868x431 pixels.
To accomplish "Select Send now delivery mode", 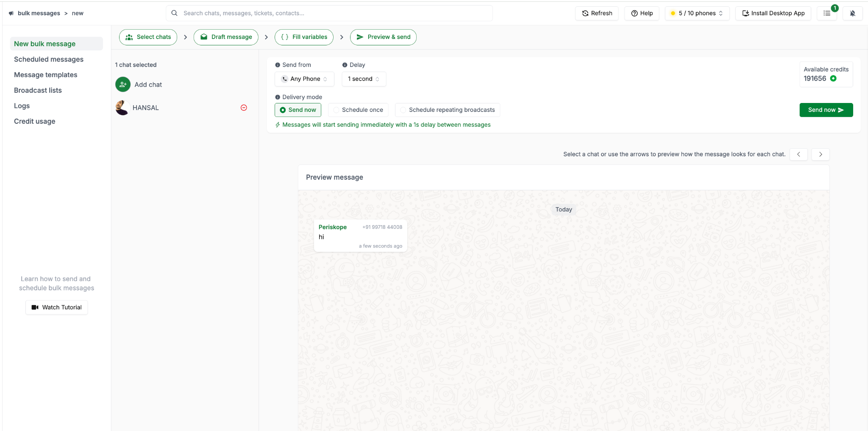I will click(298, 110).
